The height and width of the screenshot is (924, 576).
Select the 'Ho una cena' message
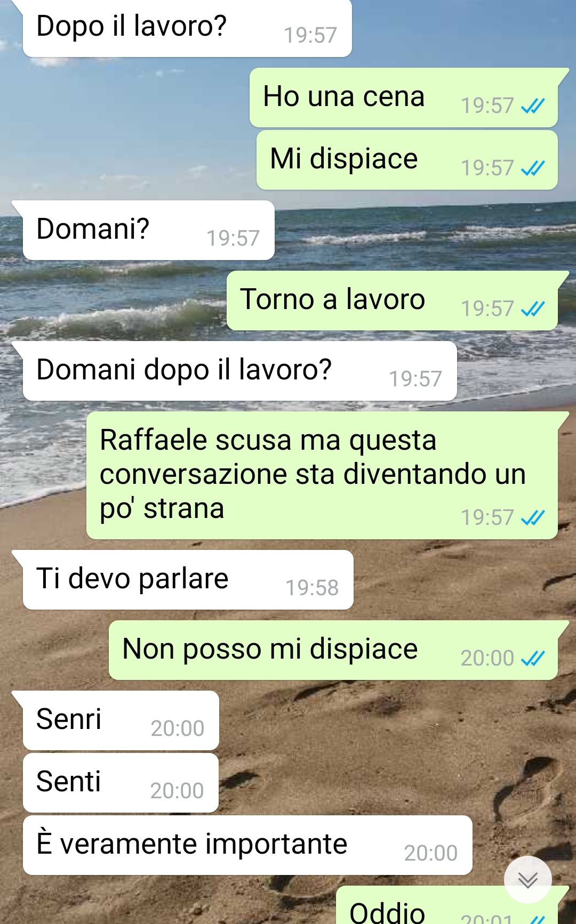(404, 98)
